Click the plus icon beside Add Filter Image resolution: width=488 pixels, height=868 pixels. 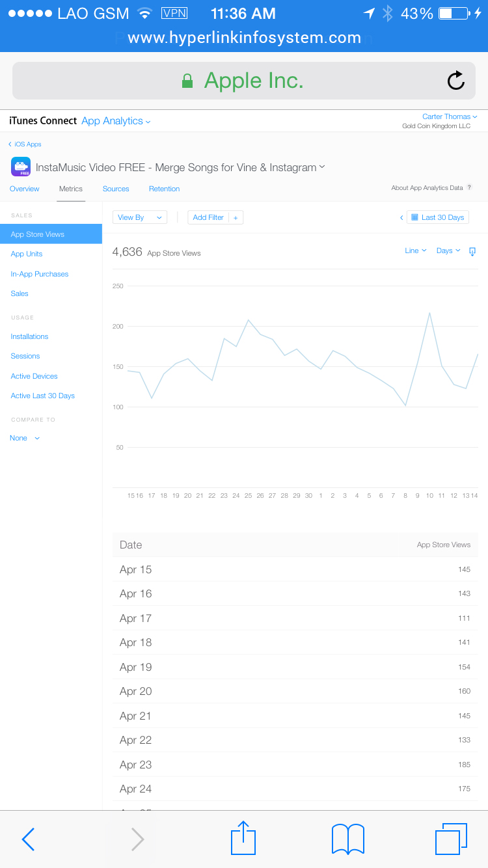point(236,217)
